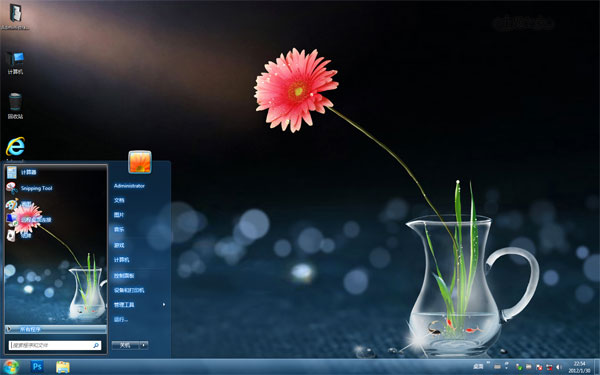Select the top-left Administrator folder desktop icon
Screen dimensions: 600x375
pyautogui.click(x=15, y=17)
